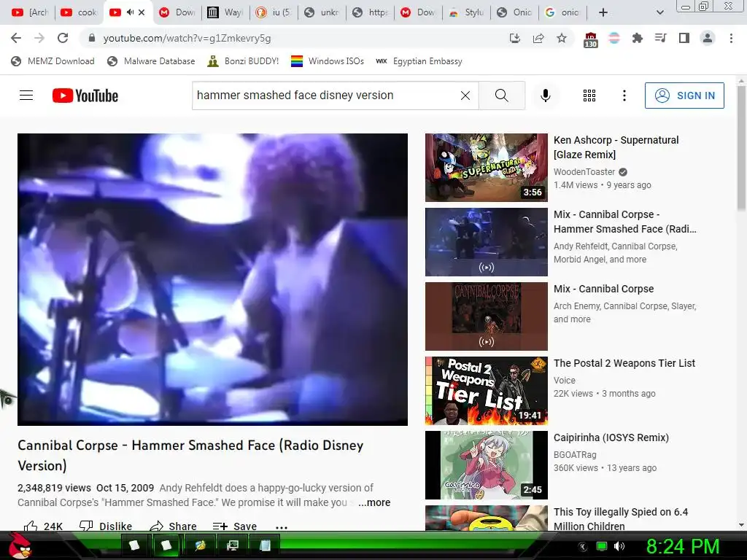Open the first white-page taskbar window
The width and height of the screenshot is (747, 560).
pos(134,545)
